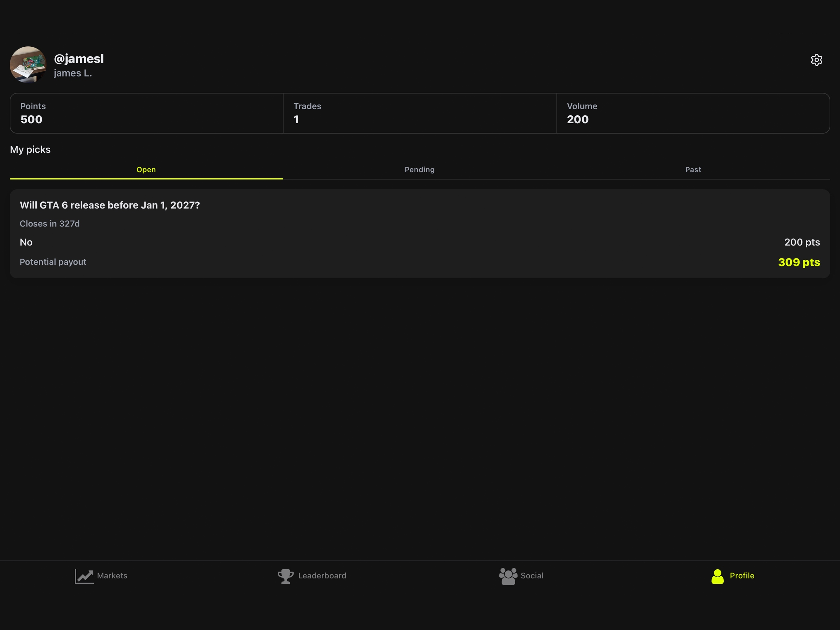View the Past picks tab
This screenshot has height=630, width=840.
tap(693, 170)
